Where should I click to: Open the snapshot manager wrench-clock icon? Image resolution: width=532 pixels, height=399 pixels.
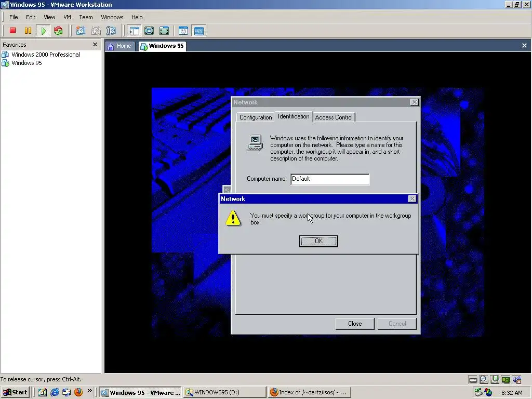111,31
